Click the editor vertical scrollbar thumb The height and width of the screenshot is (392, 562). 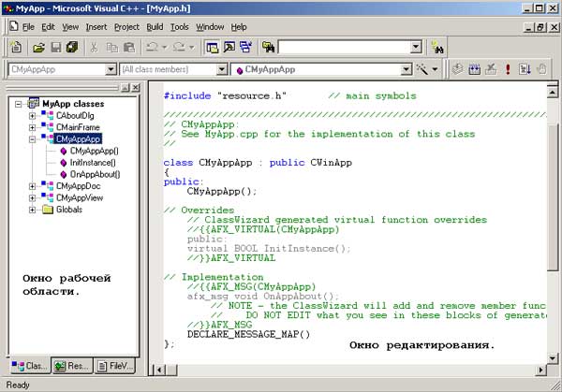[x=553, y=196]
